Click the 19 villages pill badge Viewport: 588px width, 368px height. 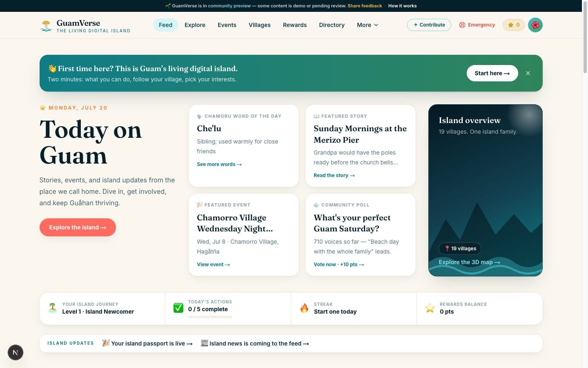click(460, 249)
